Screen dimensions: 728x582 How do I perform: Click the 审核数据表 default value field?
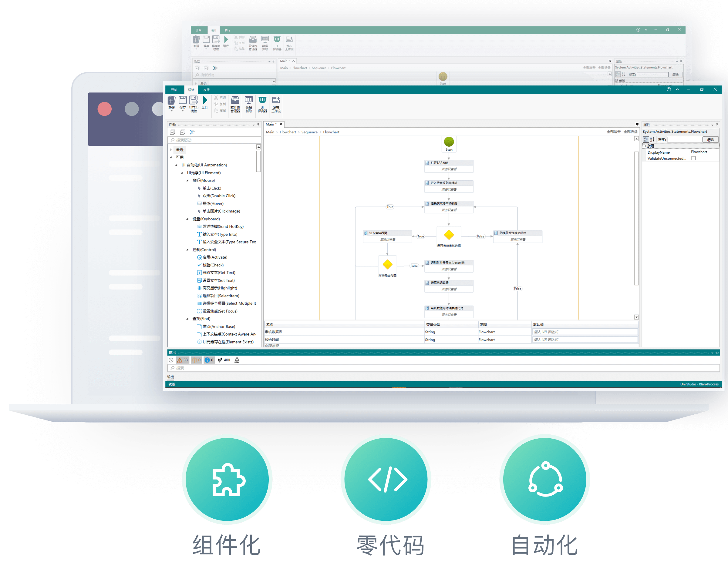(585, 332)
